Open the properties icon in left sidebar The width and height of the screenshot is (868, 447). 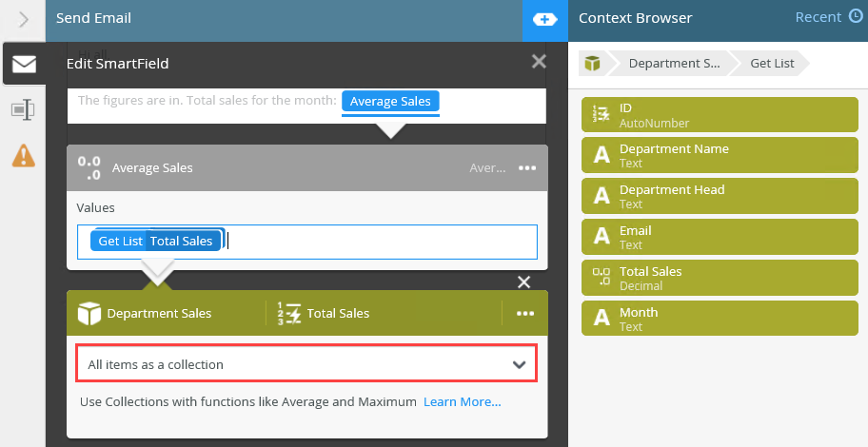24,110
